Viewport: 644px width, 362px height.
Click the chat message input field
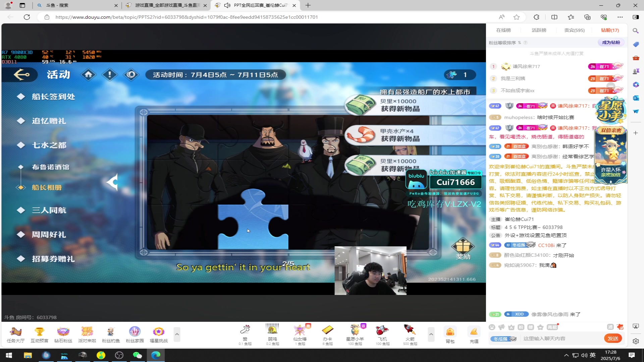[x=562, y=339]
